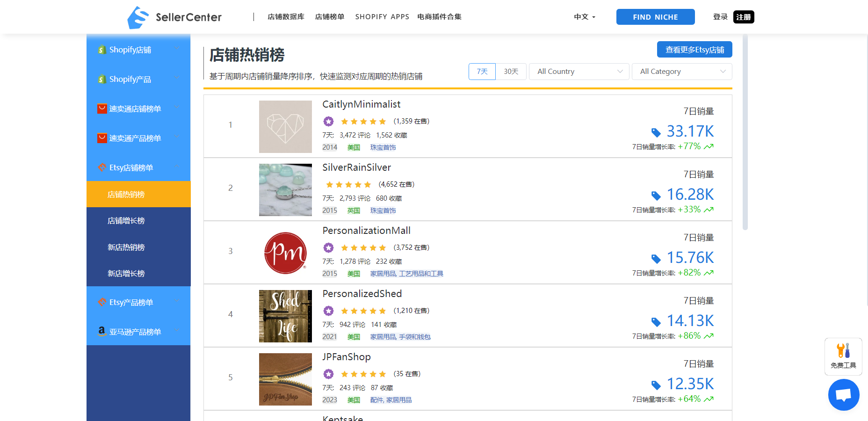The image size is (868, 421).
Task: Switch to the 30天 period toggle
Action: tap(511, 72)
